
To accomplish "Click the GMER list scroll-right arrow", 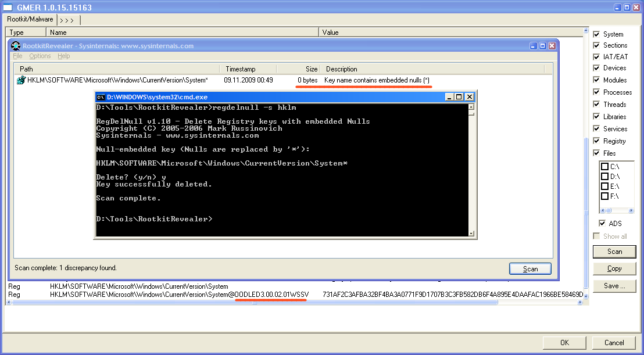I will click(580, 303).
